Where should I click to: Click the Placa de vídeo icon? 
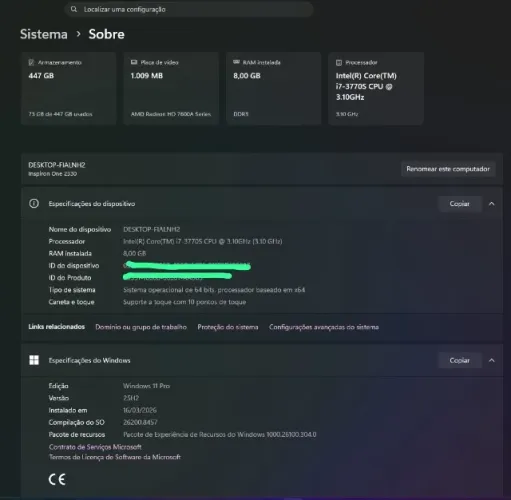point(134,62)
